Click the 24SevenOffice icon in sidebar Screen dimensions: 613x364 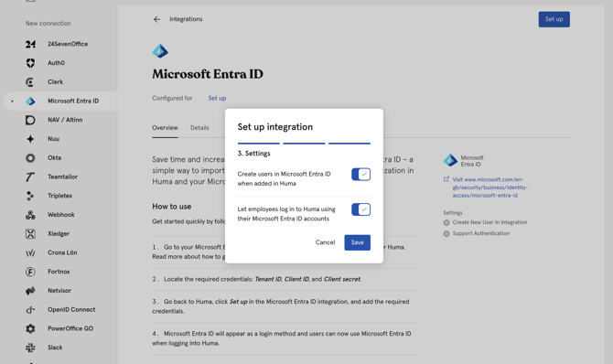[30, 44]
